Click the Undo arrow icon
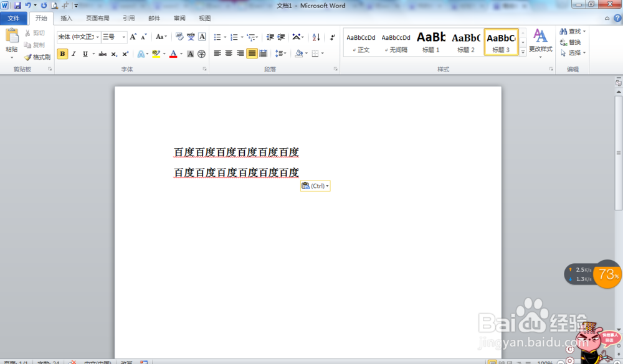Screen dimensions: 623x364 tap(28, 6)
